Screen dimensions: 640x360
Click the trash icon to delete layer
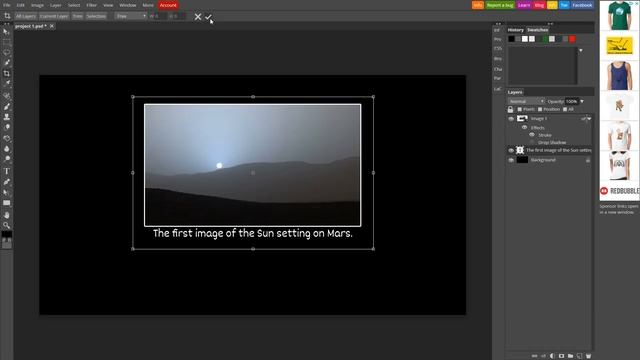point(588,356)
